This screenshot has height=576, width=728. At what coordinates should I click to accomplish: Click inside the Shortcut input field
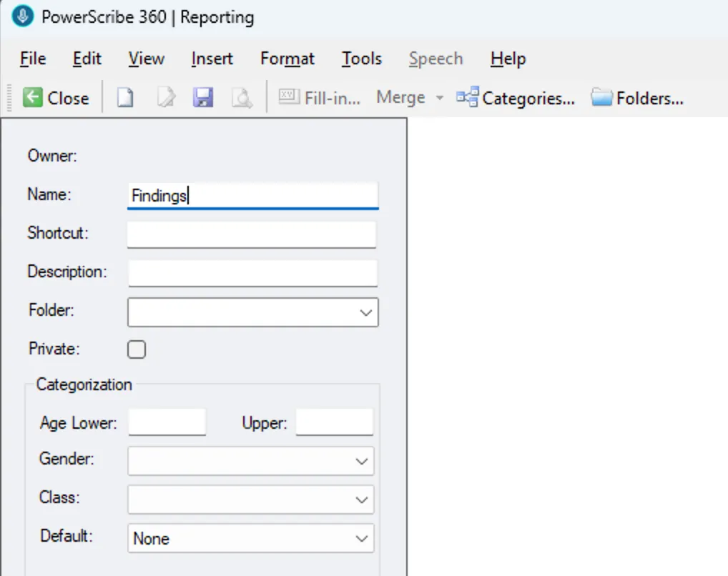(x=252, y=234)
